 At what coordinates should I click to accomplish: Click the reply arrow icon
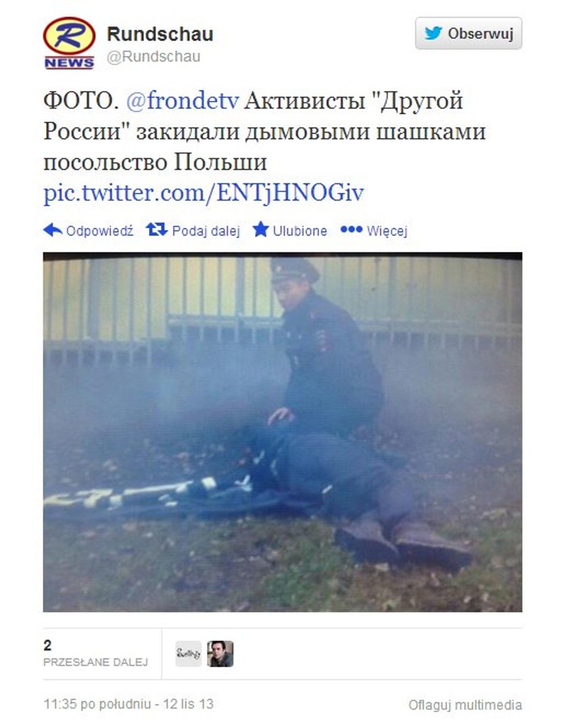53,230
